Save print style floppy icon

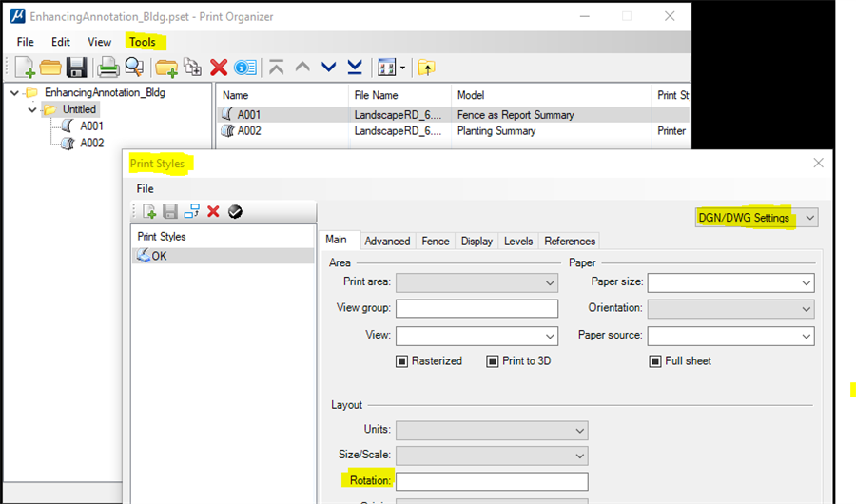pos(170,212)
